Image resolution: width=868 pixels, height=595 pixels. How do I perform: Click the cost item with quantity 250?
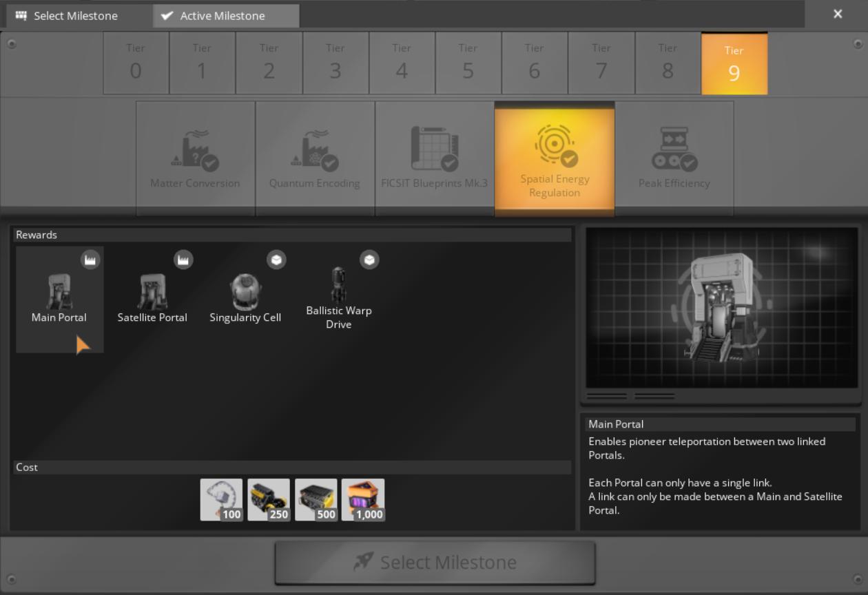269,500
